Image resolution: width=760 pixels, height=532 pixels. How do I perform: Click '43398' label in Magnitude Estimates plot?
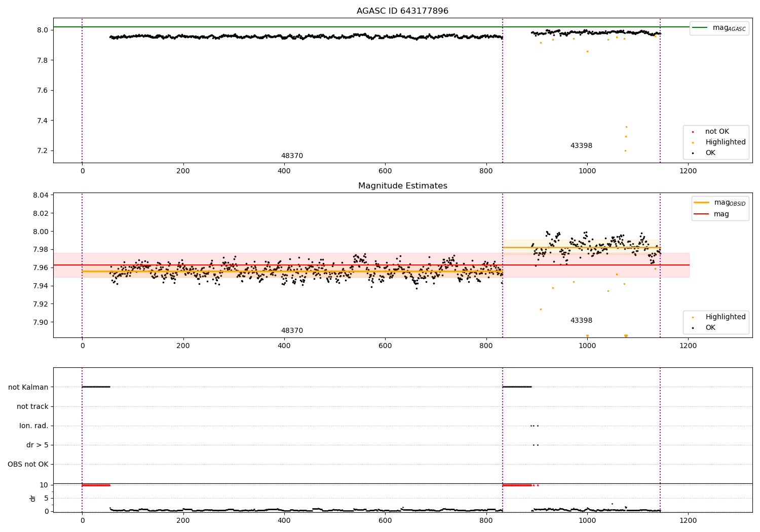coord(581,321)
